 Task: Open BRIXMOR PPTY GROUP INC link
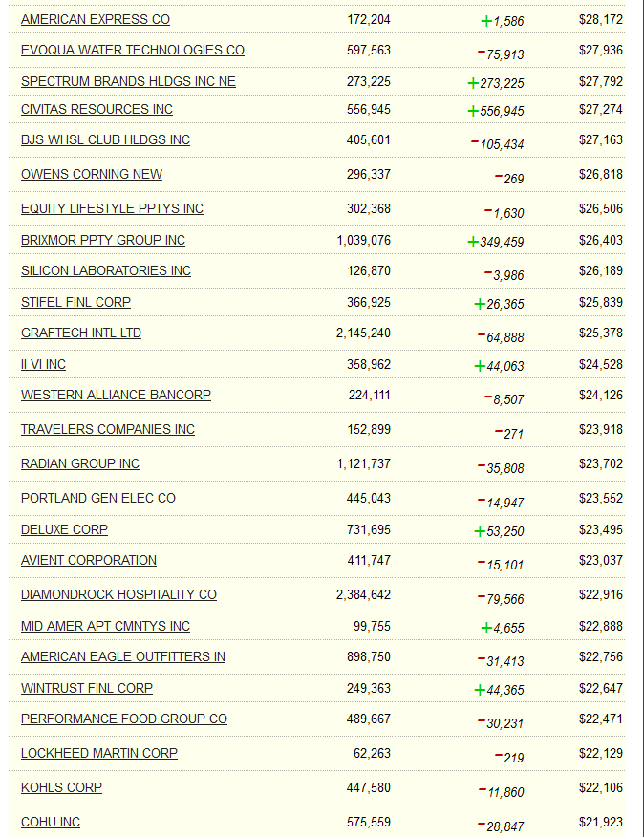(x=103, y=241)
